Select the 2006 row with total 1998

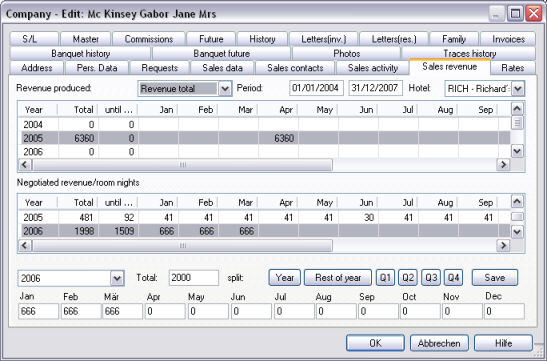(265, 231)
